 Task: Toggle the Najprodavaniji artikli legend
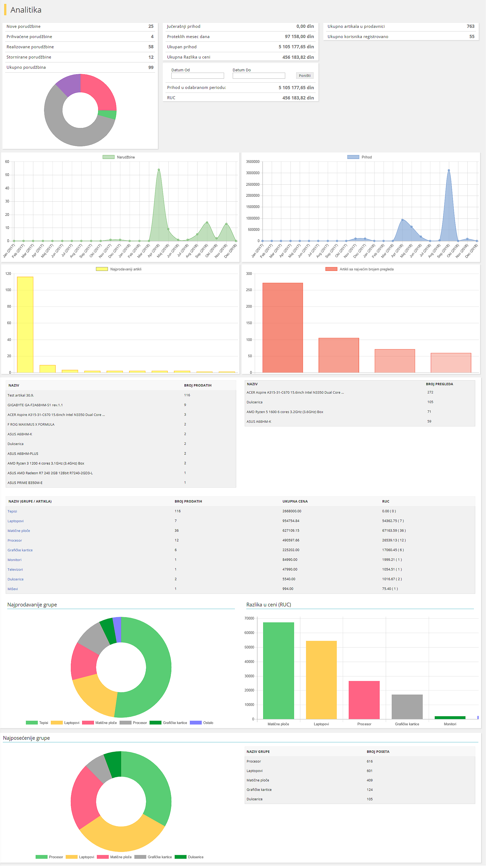[119, 270]
